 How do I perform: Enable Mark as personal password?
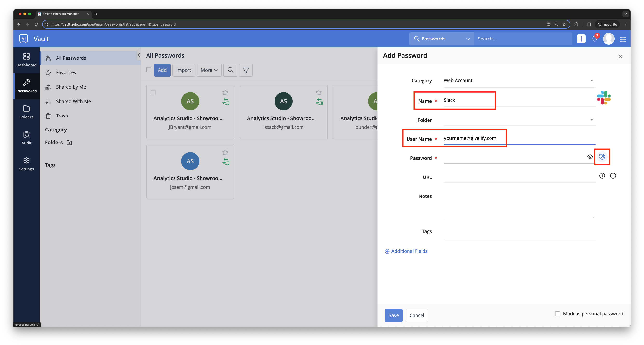557,314
